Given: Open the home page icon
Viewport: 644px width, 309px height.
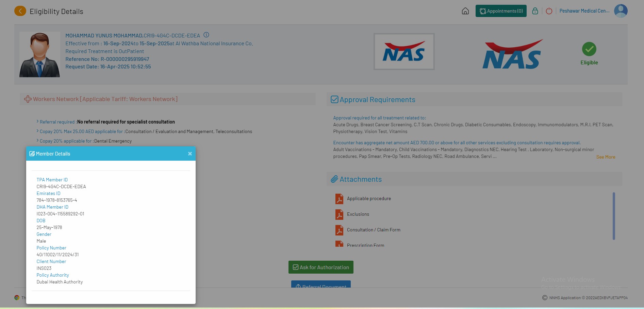Looking at the screenshot, I should tap(465, 11).
